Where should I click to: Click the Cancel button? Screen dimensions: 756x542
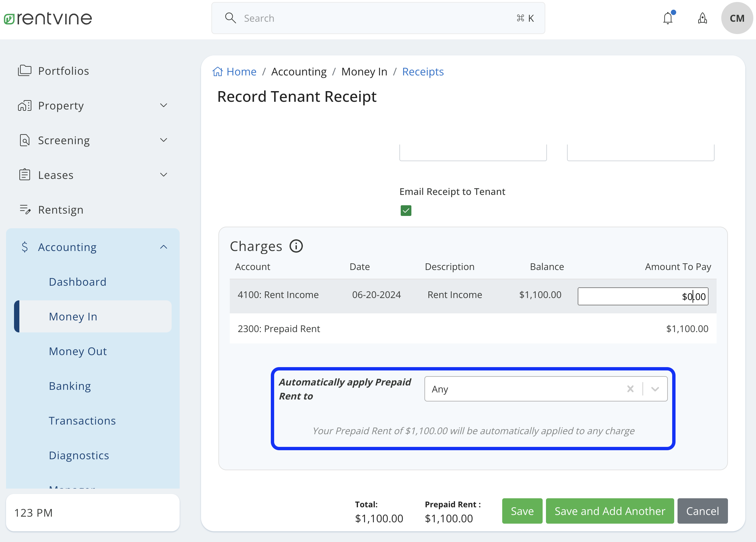pos(702,511)
